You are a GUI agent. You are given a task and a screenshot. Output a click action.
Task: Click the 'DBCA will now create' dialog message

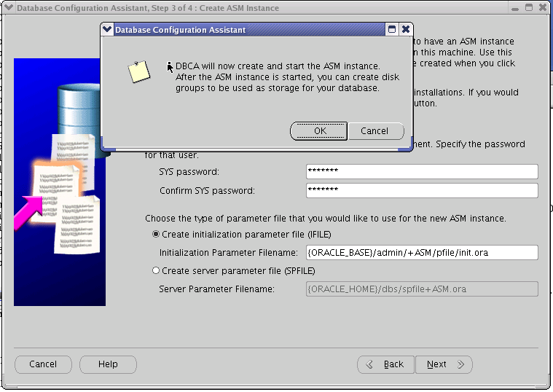click(x=288, y=77)
